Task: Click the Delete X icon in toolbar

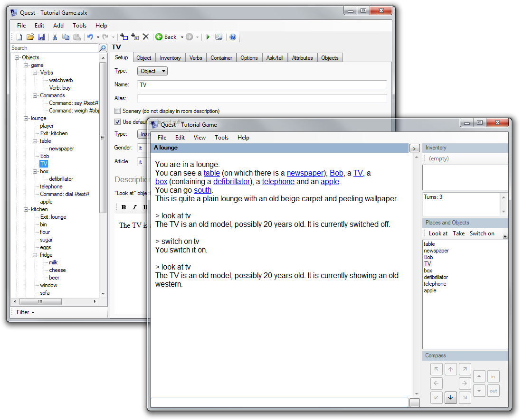Action: coord(146,37)
